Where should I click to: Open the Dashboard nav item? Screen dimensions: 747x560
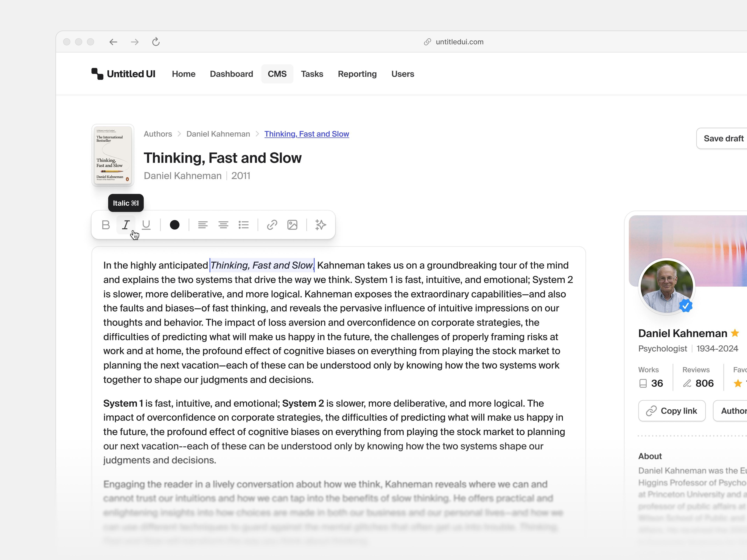pos(231,74)
